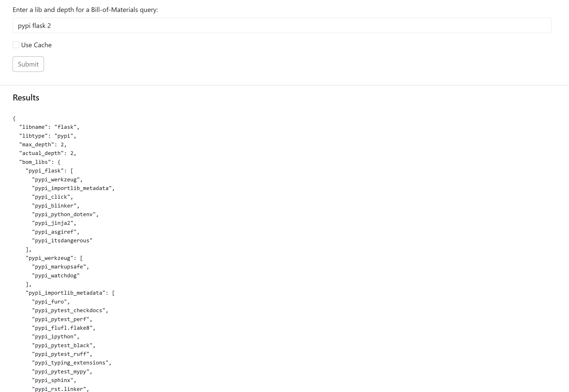Click the "pypi_pytest_black" entry

point(64,345)
